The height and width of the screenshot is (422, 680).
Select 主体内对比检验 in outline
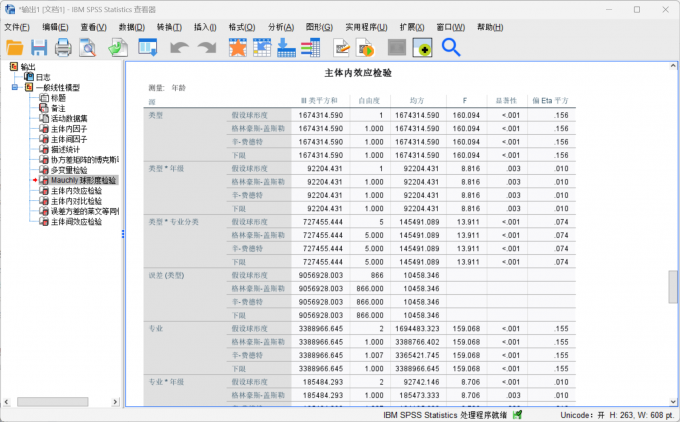click(76, 201)
